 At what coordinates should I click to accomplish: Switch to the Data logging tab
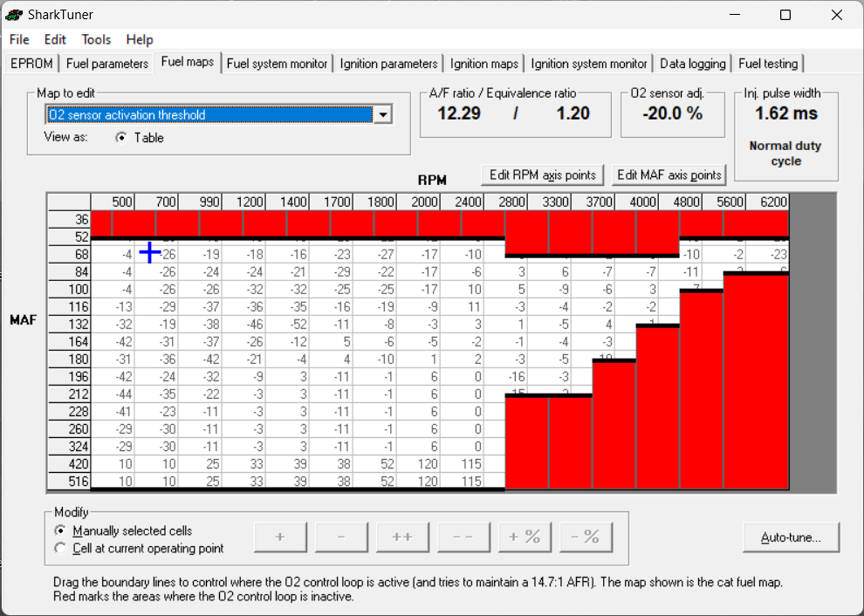click(x=693, y=64)
